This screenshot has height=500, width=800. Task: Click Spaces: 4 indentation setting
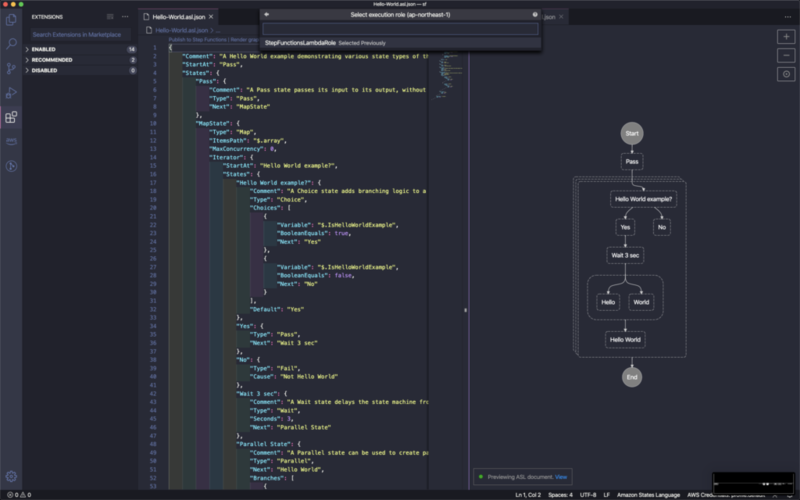pos(560,495)
